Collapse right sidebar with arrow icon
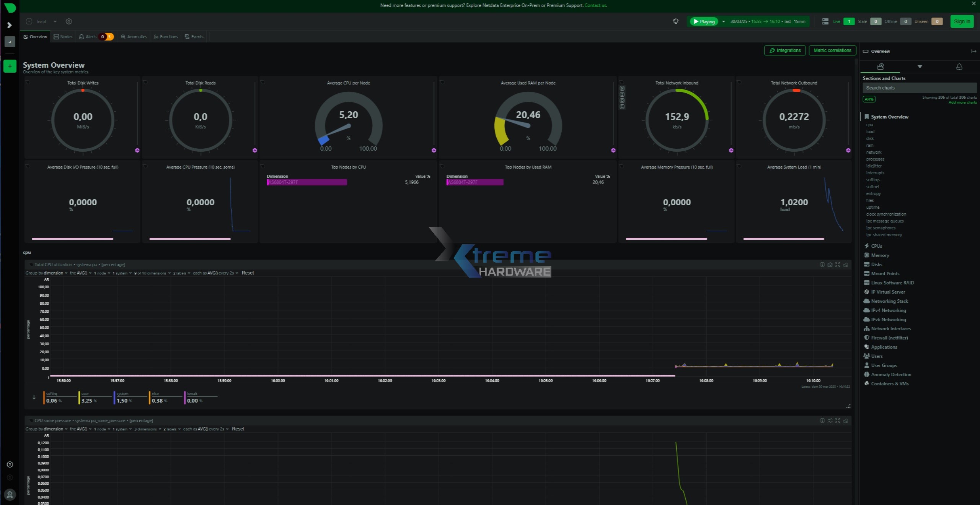The height and width of the screenshot is (505, 980). click(x=973, y=51)
